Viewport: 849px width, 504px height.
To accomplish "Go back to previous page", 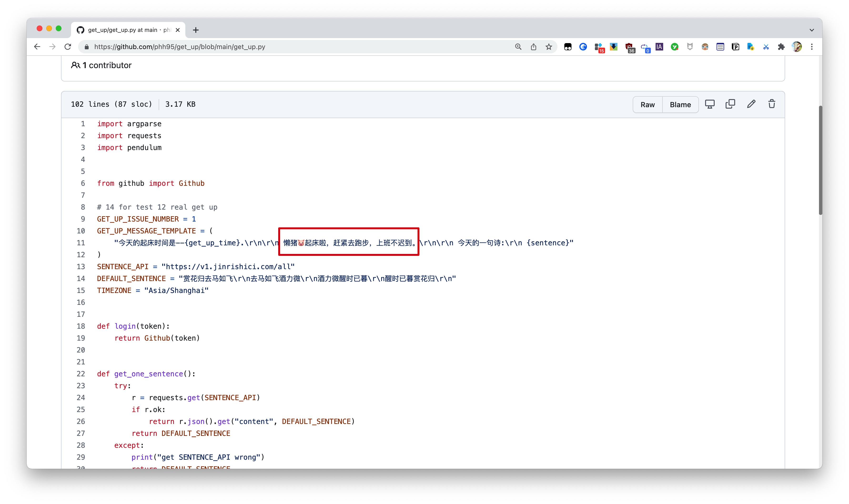I will (37, 47).
